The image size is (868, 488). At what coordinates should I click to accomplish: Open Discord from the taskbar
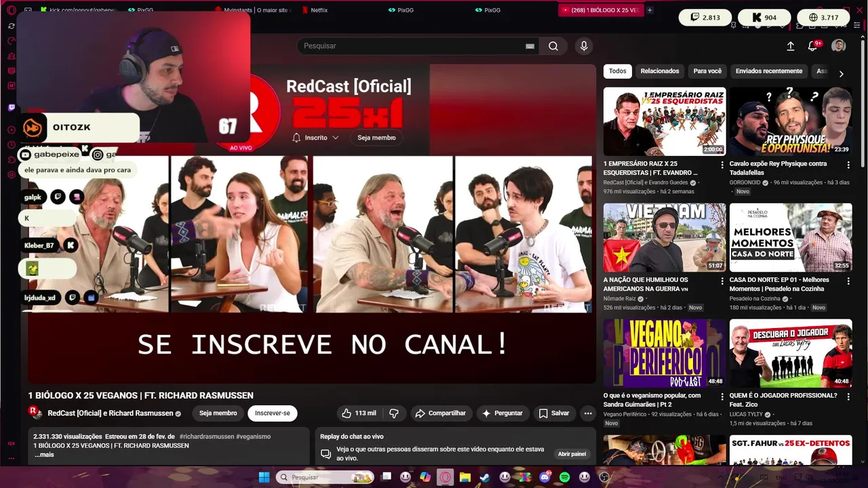click(545, 477)
